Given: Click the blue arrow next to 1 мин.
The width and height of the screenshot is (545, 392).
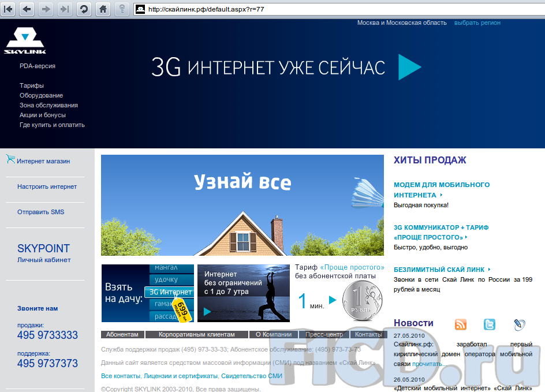Looking at the screenshot, I should [333, 300].
